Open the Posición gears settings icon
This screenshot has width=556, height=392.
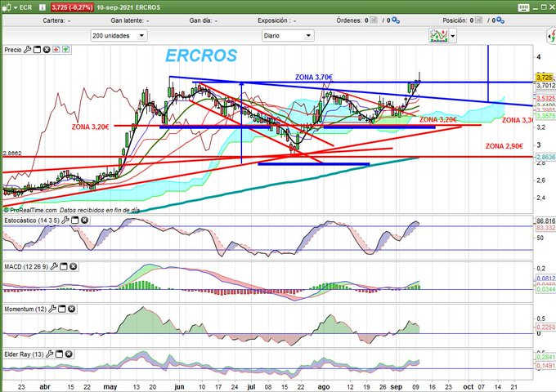tap(500, 20)
